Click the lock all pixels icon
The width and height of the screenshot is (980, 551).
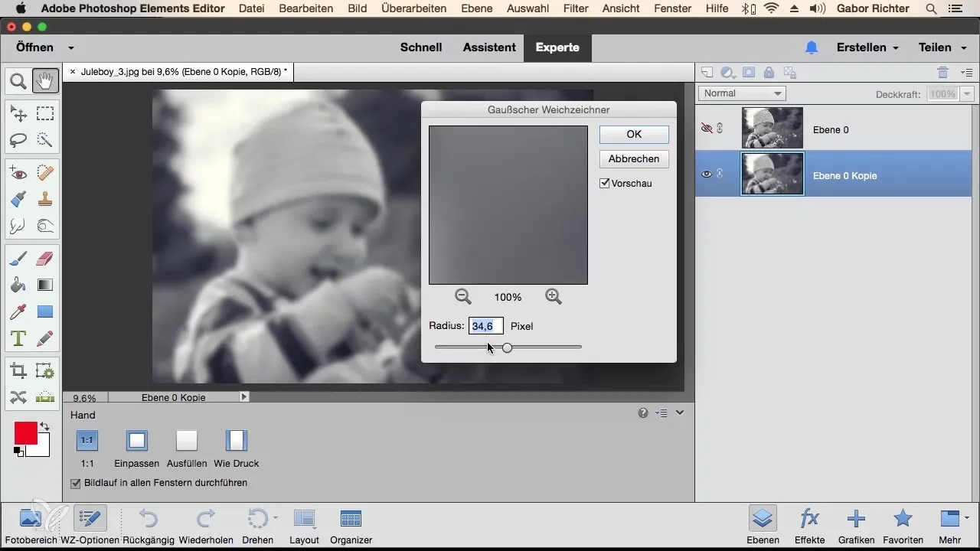[769, 73]
